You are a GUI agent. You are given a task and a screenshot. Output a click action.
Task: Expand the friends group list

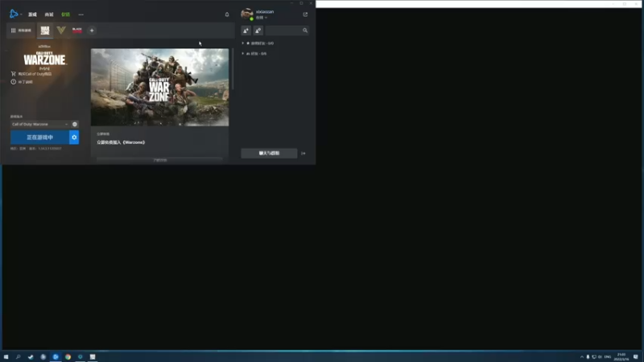(254, 53)
